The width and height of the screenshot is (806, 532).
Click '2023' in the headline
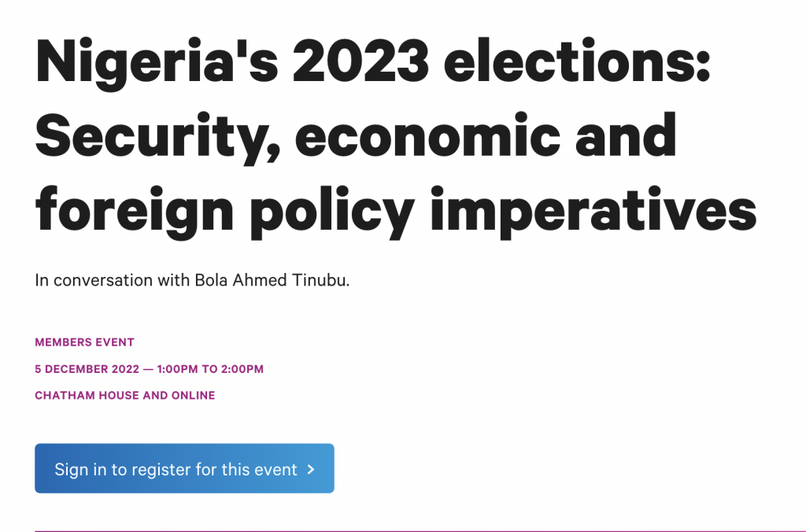point(360,61)
